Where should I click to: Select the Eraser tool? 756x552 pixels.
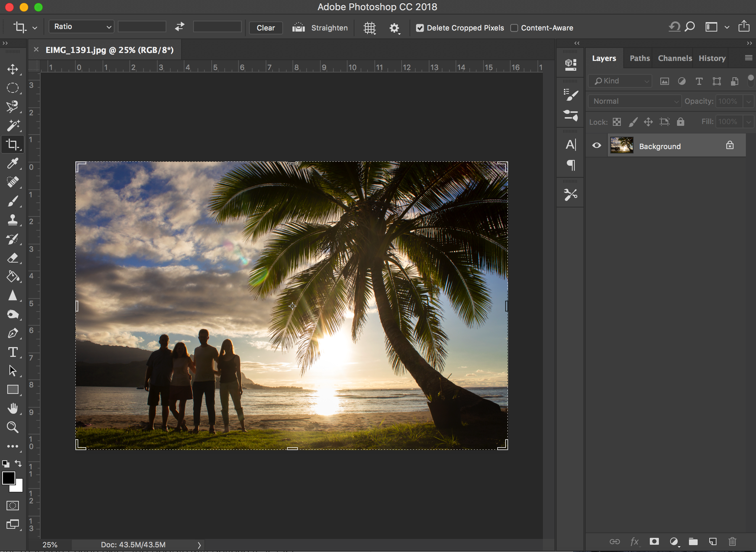[13, 258]
